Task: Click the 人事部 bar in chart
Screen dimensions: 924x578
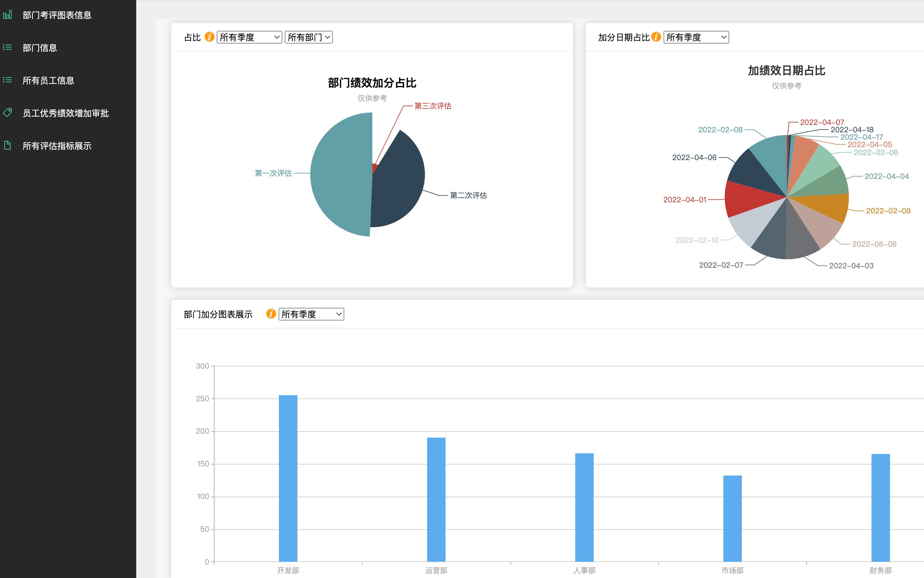Action: point(584,507)
